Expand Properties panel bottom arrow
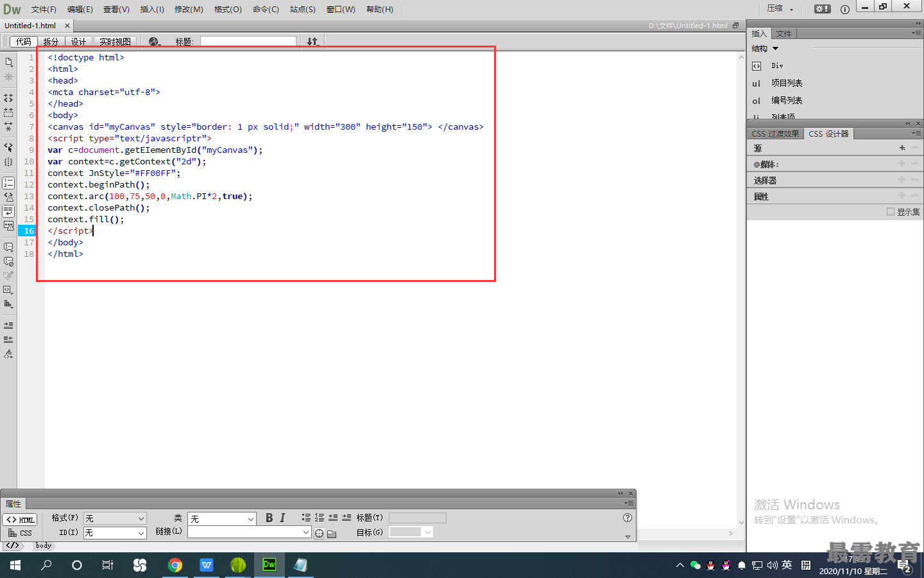 [x=628, y=537]
